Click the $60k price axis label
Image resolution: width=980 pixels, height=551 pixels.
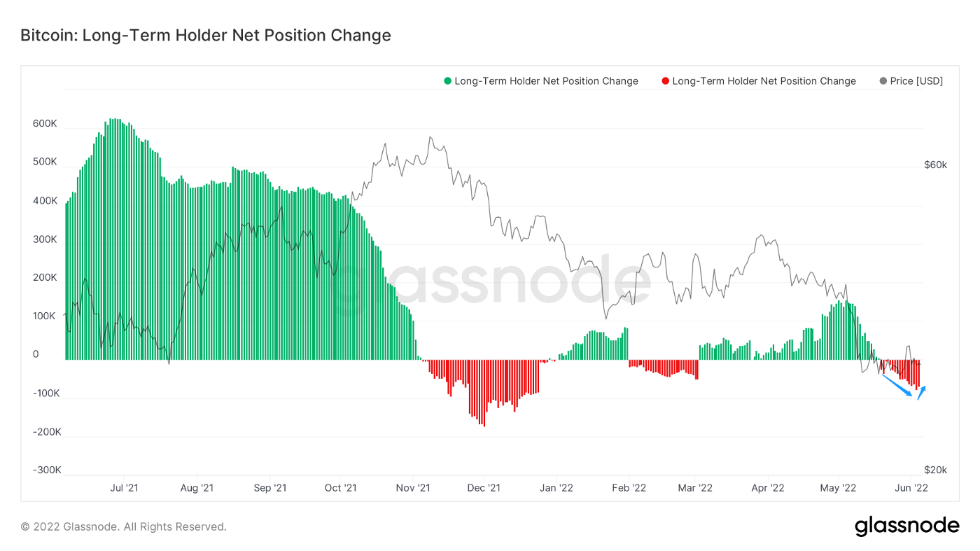click(x=935, y=165)
